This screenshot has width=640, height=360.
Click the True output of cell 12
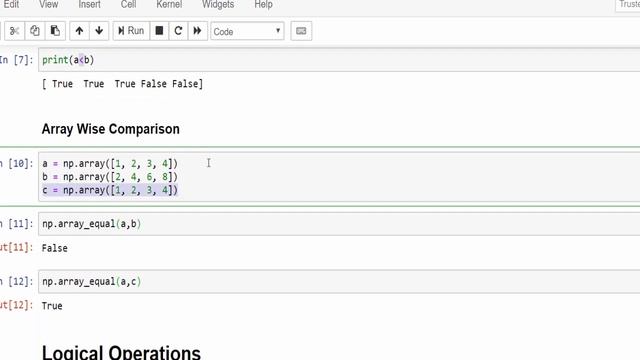(52, 306)
